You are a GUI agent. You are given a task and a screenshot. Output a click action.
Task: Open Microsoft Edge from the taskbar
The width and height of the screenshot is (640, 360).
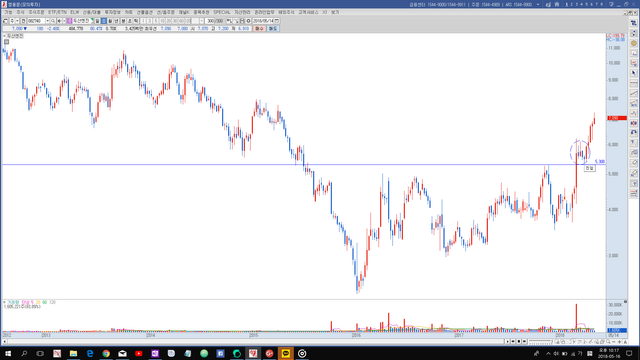tap(90, 353)
